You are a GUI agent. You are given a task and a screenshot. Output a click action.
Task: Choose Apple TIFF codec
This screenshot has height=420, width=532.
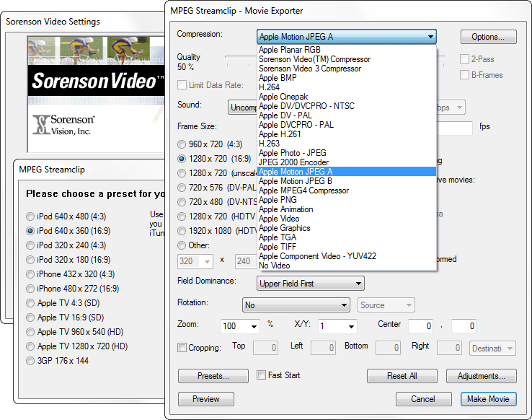pyautogui.click(x=347, y=247)
